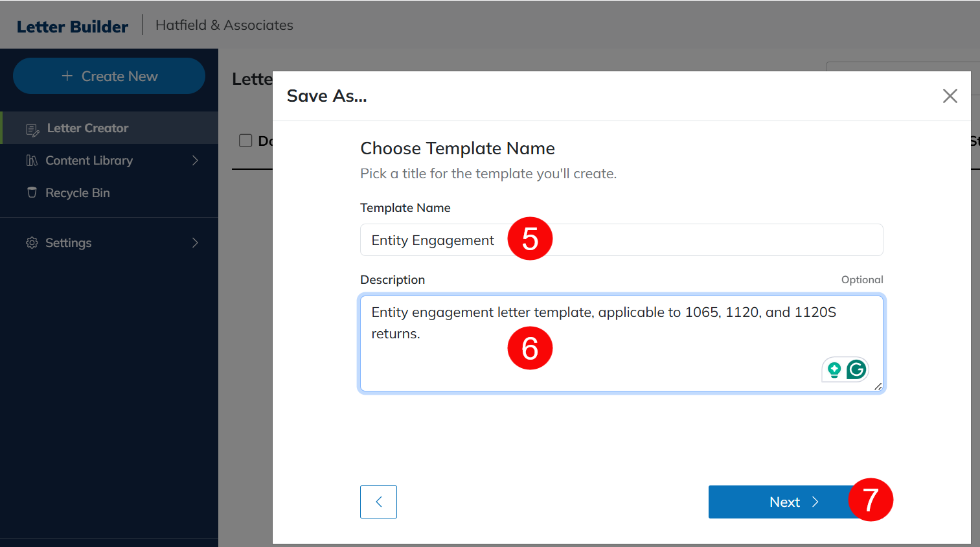980x547 pixels.
Task: Click the Hatfield & Associates firm name
Action: (x=224, y=25)
